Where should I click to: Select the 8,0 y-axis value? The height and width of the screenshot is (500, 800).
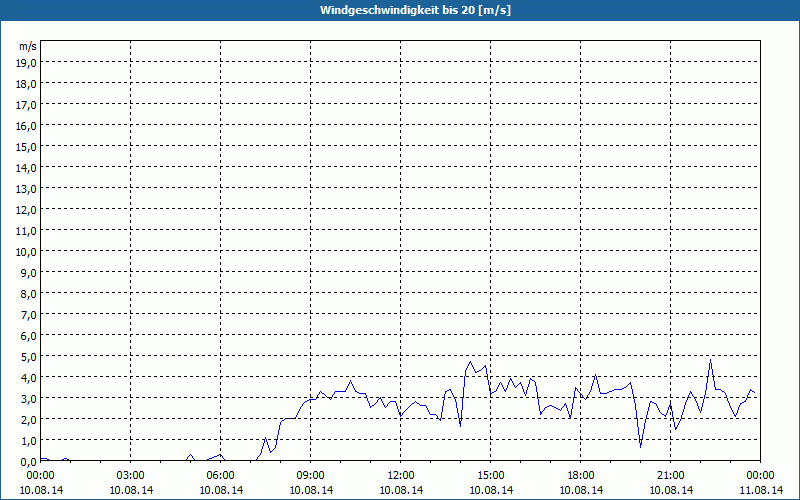click(28, 293)
